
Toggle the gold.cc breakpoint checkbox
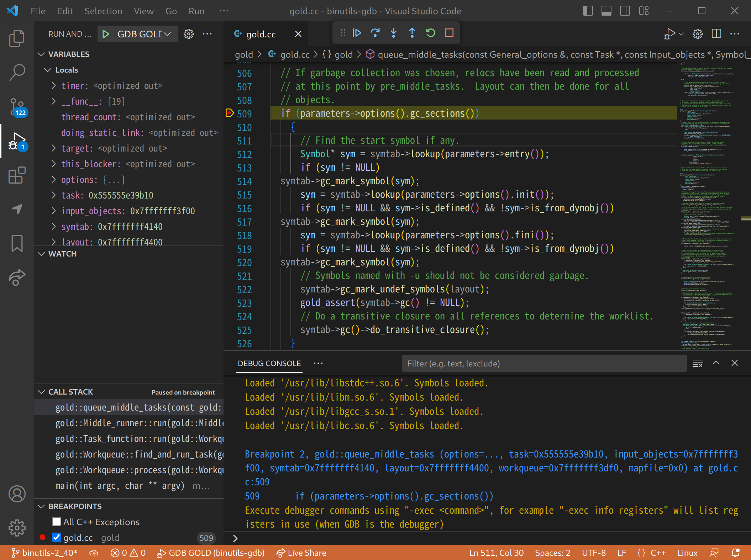coord(56,537)
